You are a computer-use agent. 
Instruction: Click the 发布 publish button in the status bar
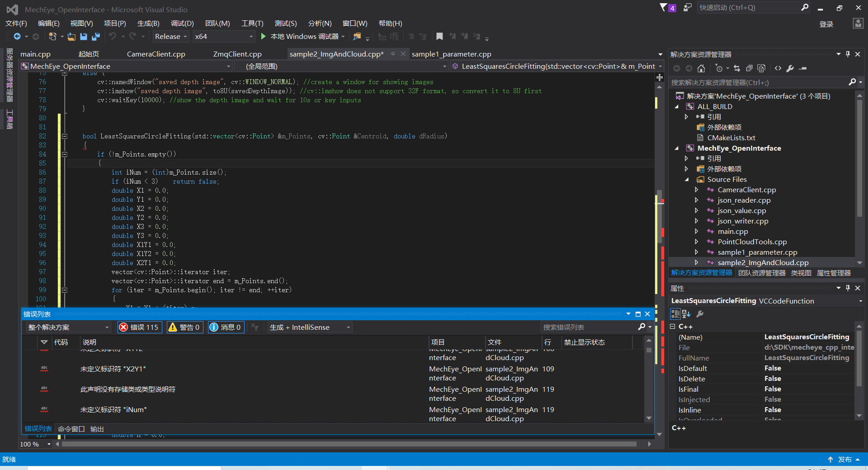(844, 460)
